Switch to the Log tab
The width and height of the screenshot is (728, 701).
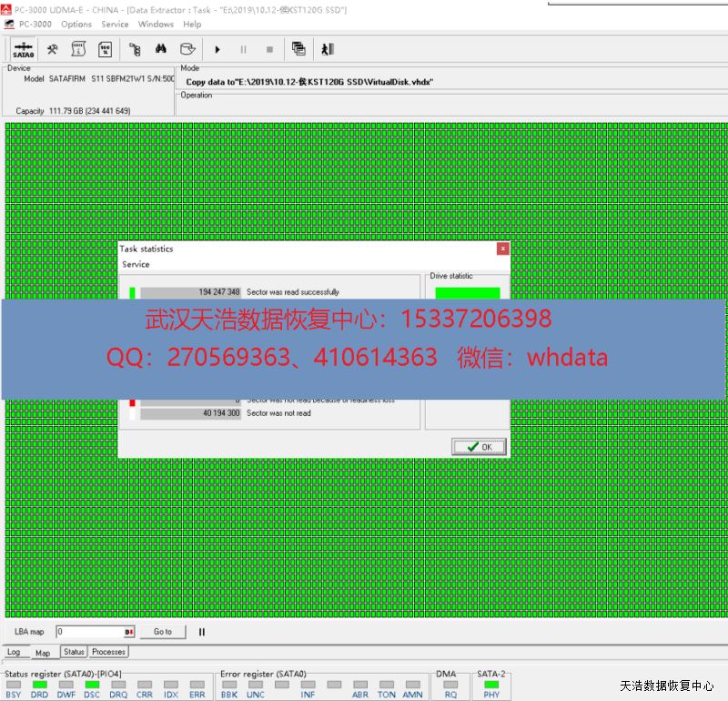pyautogui.click(x=14, y=652)
